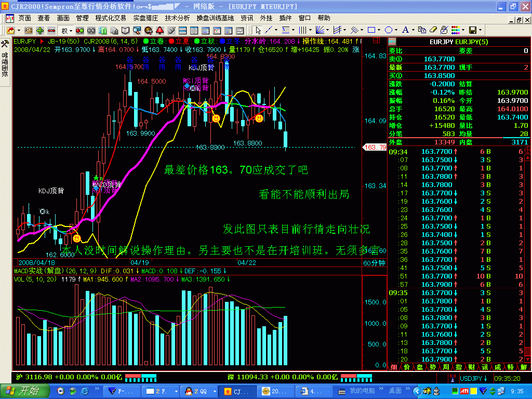Click the gray double-circle toolbar icon
The width and height of the screenshot is (532, 399).
(91, 31)
